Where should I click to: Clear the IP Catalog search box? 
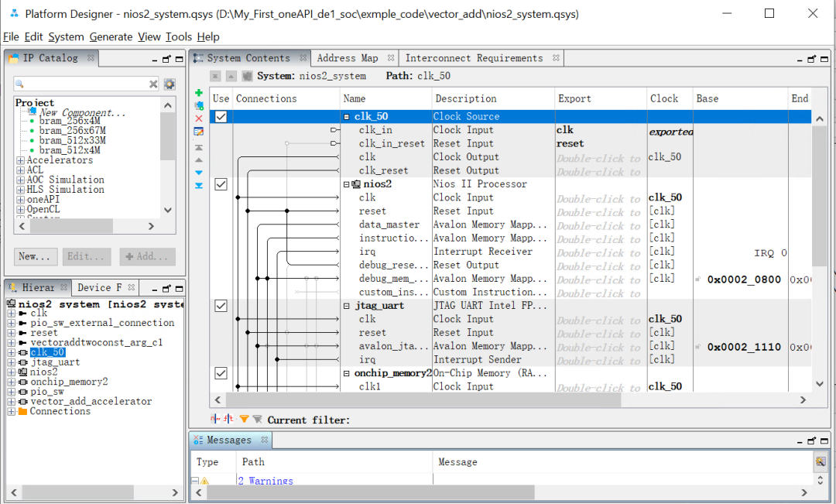[153, 84]
